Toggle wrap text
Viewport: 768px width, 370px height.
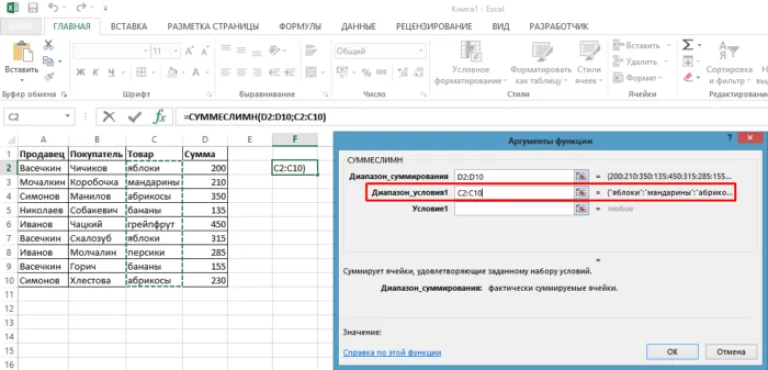[310, 49]
